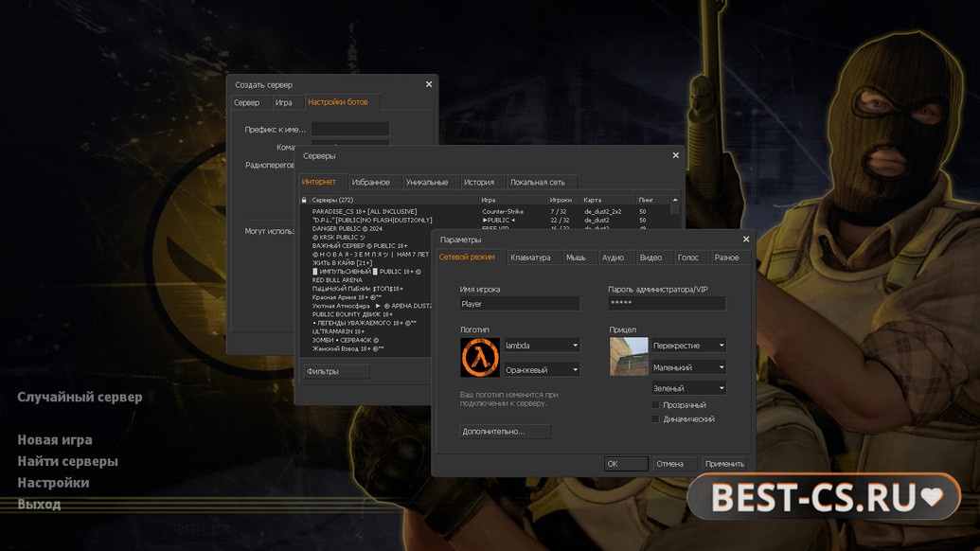
Task: Click the OK button in Параметры
Action: [626, 464]
